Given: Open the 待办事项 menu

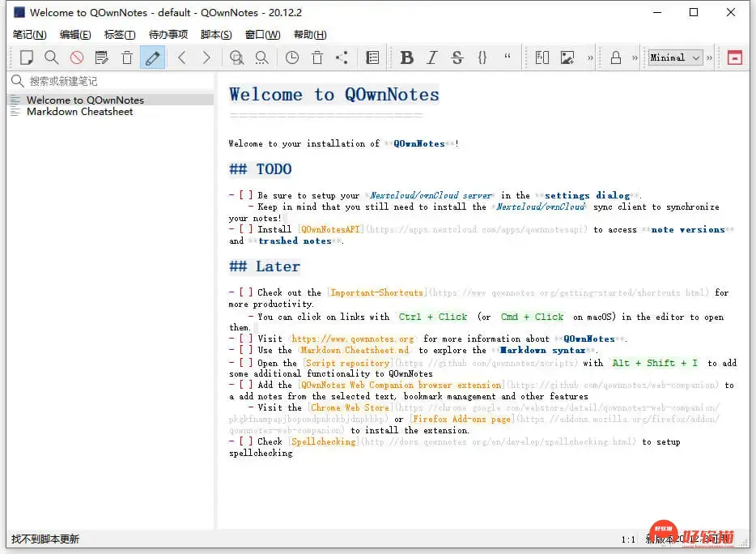Looking at the screenshot, I should [x=168, y=35].
